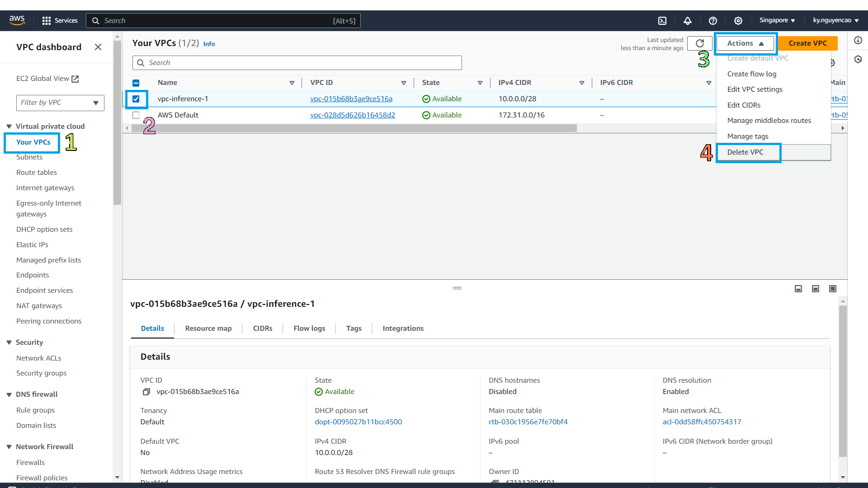Image resolution: width=868 pixels, height=488 pixels.
Task: Focus the Your VPCs search field
Action: click(x=297, y=63)
